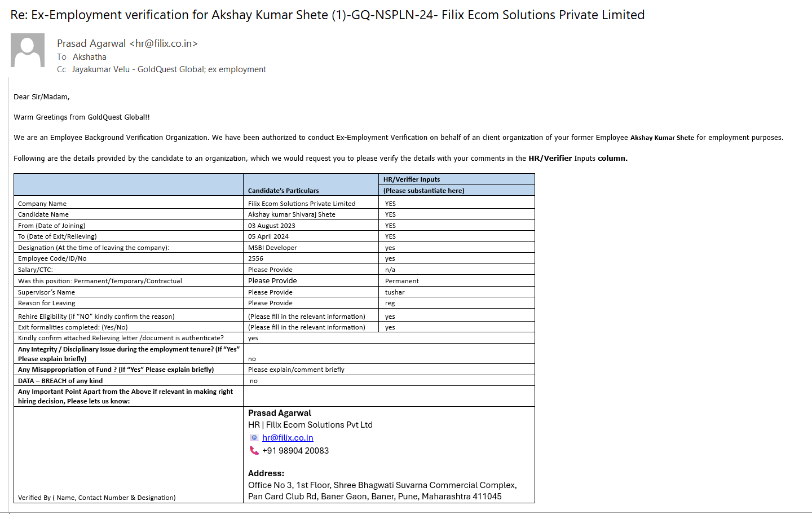Image resolution: width=812 pixels, height=514 pixels.
Task: Click the 'ex employment' Cc recipient
Action: coord(237,69)
